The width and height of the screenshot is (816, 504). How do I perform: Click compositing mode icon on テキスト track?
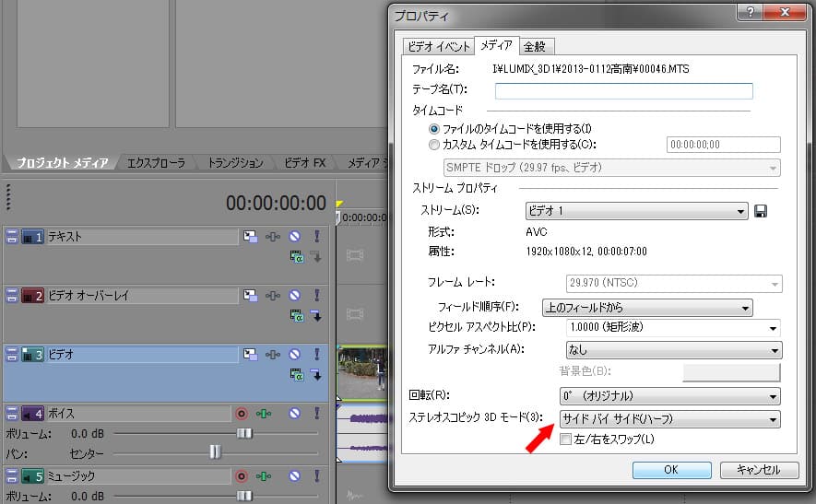(x=297, y=257)
